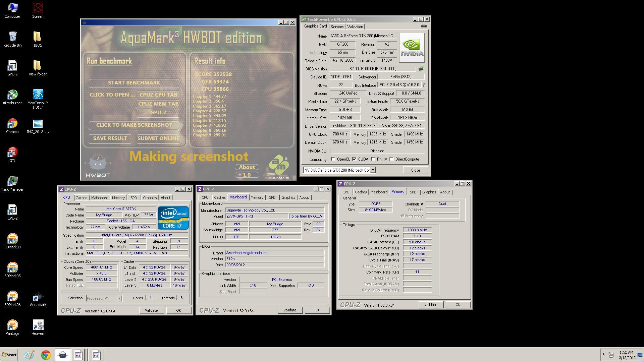Image resolution: width=644 pixels, height=362 pixels.
Task: Click the About button in AquaMark
Action: (x=247, y=167)
